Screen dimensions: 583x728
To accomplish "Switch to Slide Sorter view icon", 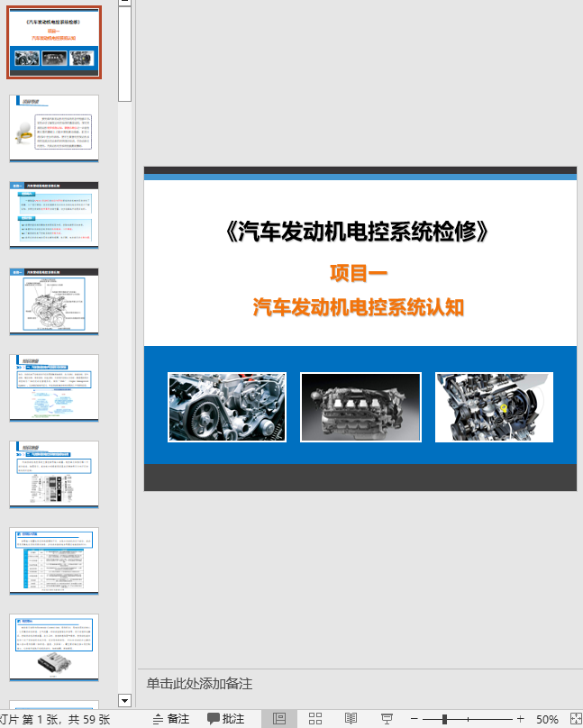I will click(x=315, y=719).
